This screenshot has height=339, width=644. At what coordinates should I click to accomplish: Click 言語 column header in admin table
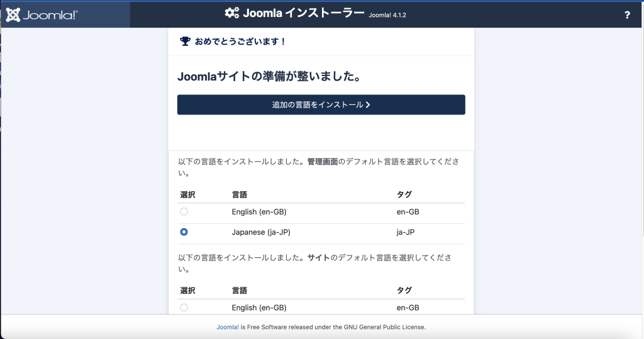tap(240, 195)
